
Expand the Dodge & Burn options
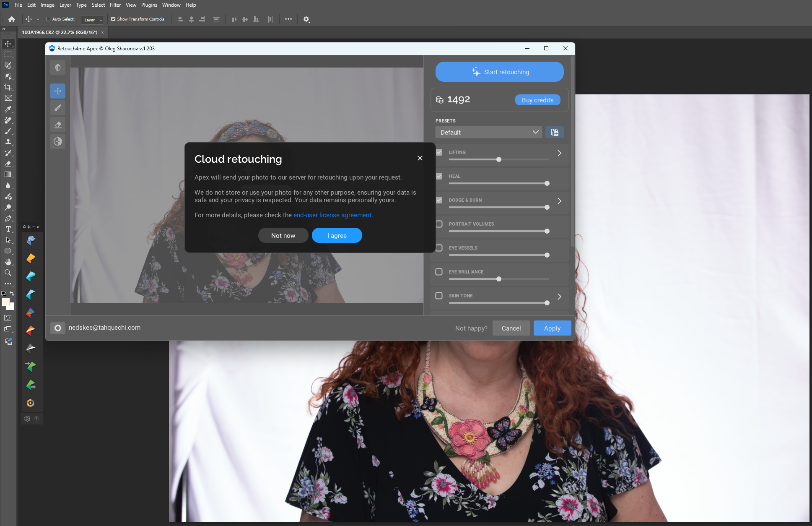(x=559, y=201)
